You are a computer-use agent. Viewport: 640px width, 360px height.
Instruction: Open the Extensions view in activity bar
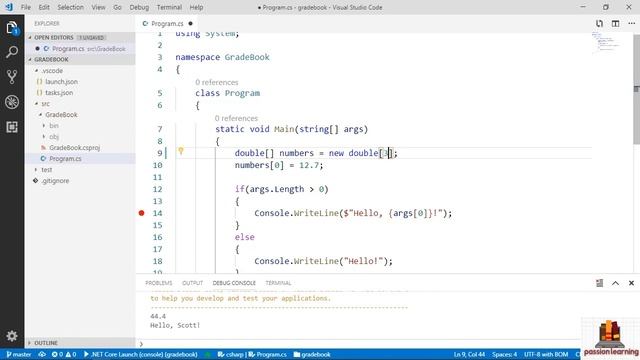(x=12, y=127)
